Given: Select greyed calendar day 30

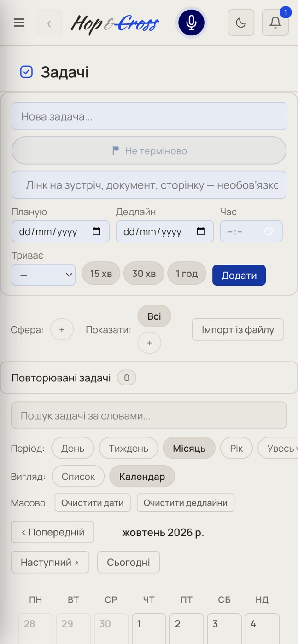Looking at the screenshot, I should [x=111, y=628].
